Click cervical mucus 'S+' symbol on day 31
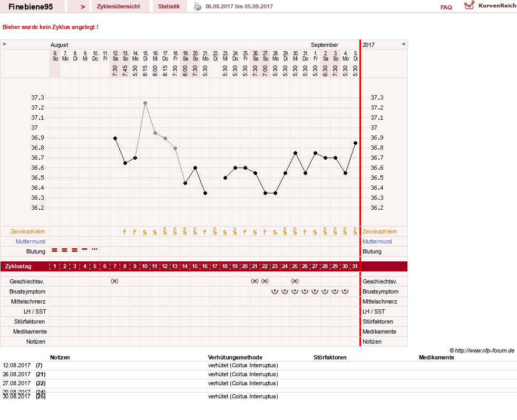517x420 pixels. point(355,231)
